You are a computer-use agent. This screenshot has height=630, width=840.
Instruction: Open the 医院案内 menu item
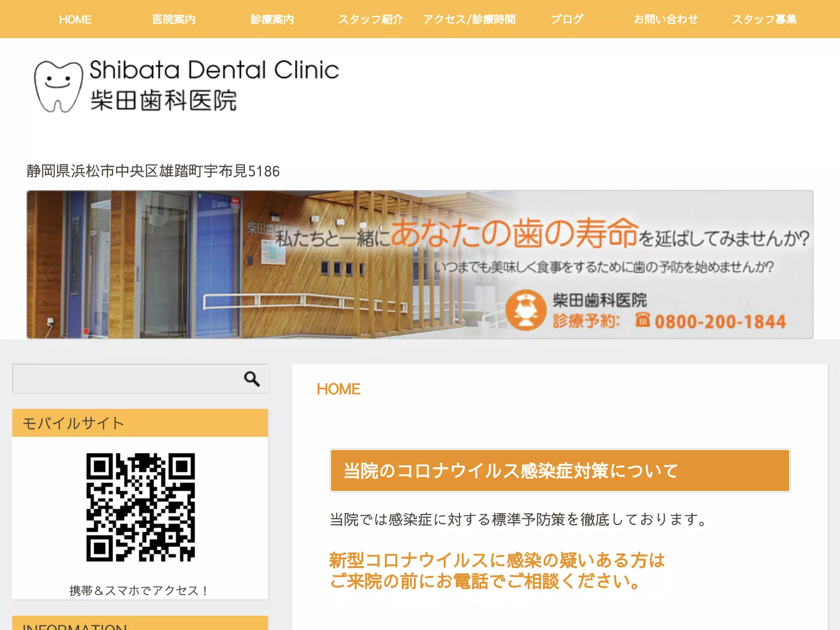(x=174, y=19)
